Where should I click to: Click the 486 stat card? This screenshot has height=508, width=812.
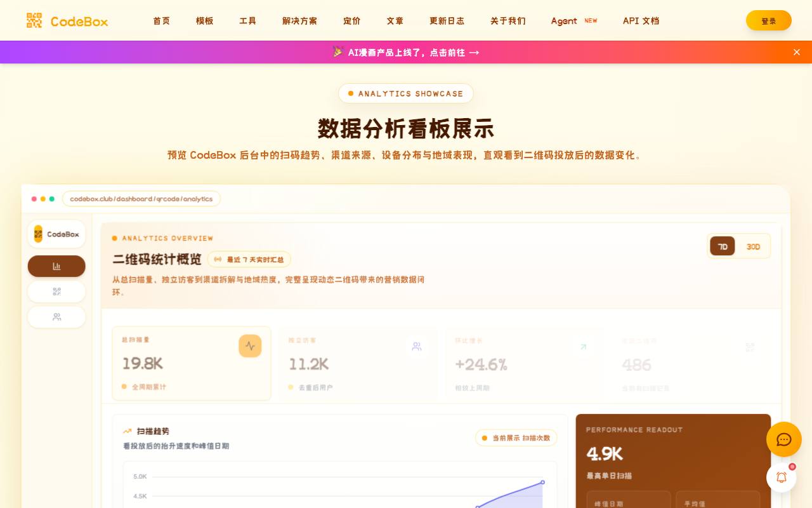pos(692,364)
